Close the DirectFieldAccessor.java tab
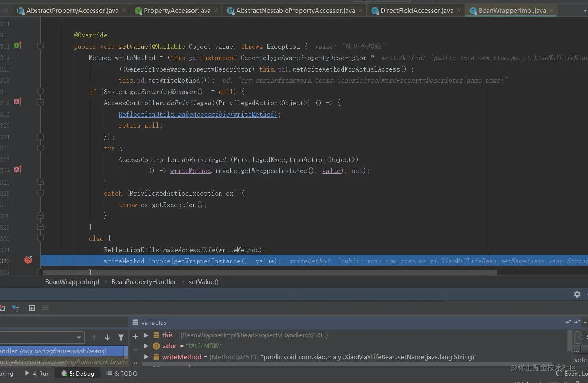 [459, 10]
